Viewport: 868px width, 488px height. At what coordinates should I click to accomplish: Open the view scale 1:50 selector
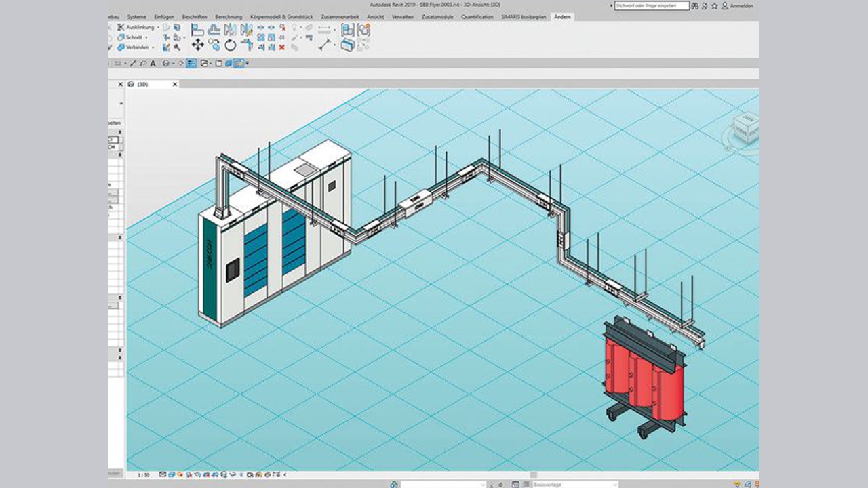[144, 475]
